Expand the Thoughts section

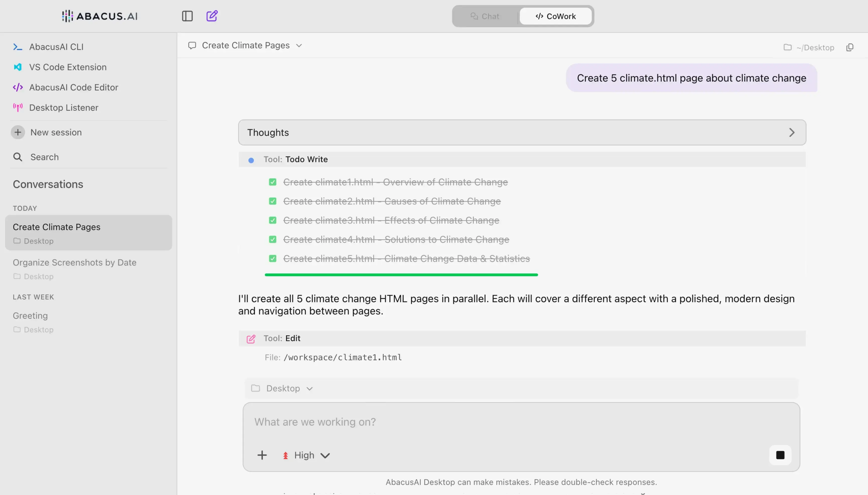tap(522, 132)
